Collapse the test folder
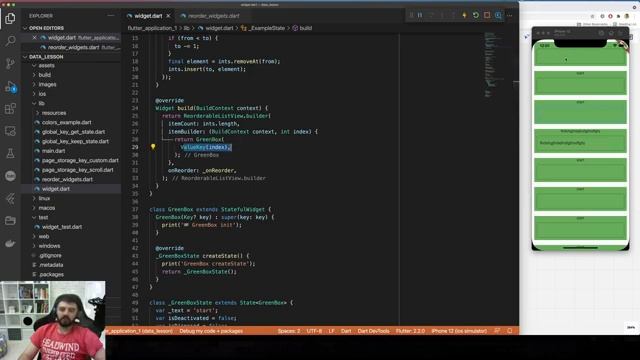Viewport: 640px width, 360px height. (x=43, y=218)
